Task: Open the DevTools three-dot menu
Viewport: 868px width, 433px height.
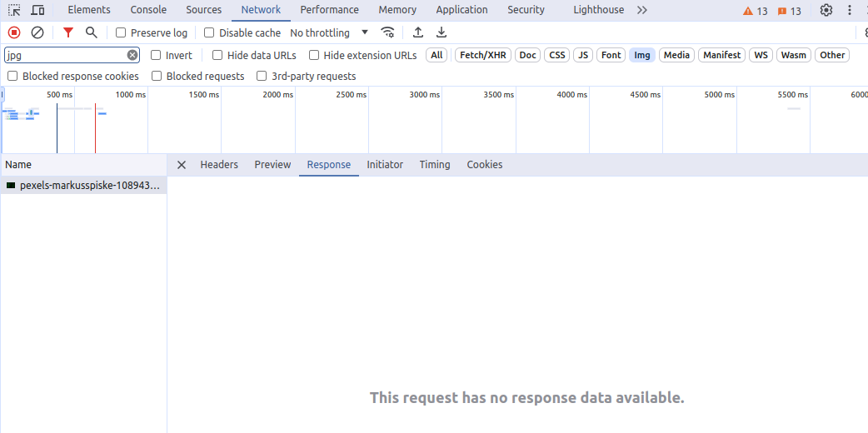Action: (850, 10)
